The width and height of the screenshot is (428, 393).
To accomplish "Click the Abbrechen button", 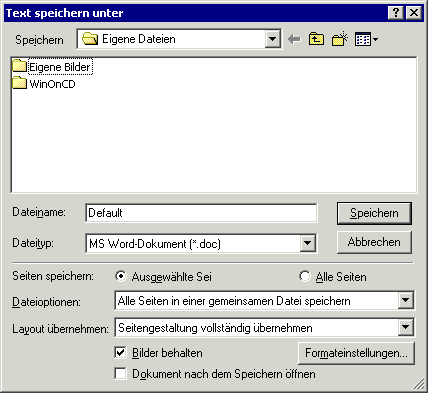I will pyautogui.click(x=374, y=242).
